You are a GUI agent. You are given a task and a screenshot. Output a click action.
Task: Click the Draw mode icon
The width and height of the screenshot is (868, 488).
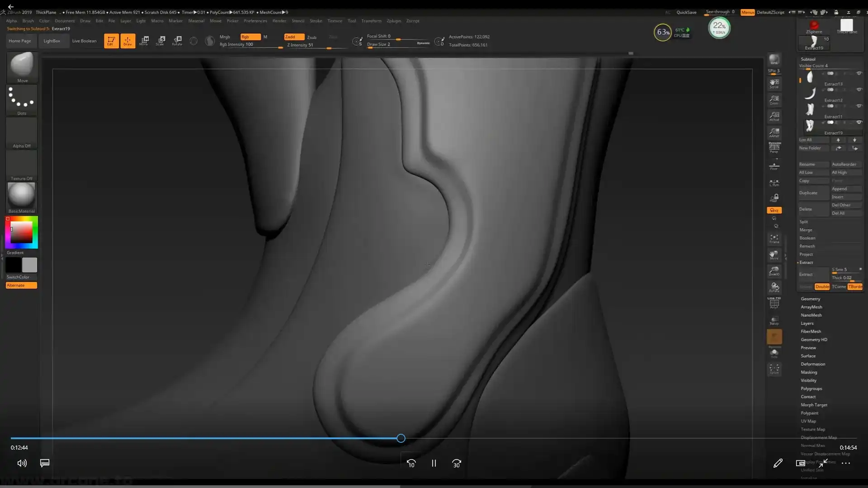(127, 41)
